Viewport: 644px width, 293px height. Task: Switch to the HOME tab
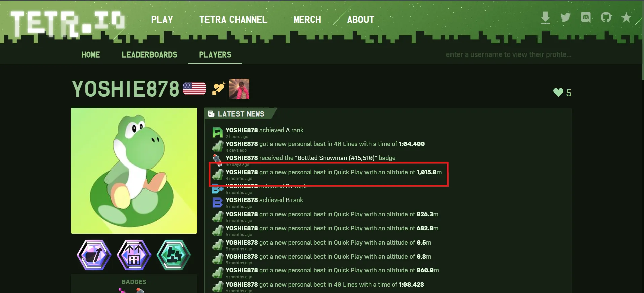pos(91,54)
